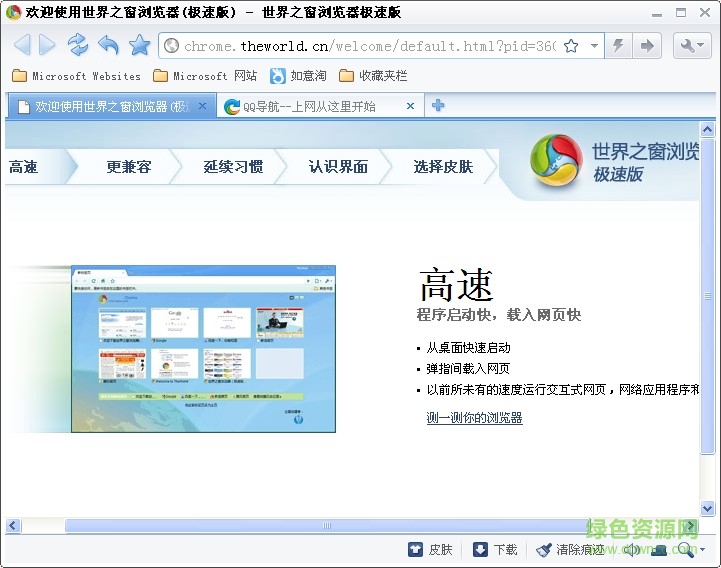Select the 更兼容 step in welcome navigation
Screen dimensions: 721x568
click(129, 167)
